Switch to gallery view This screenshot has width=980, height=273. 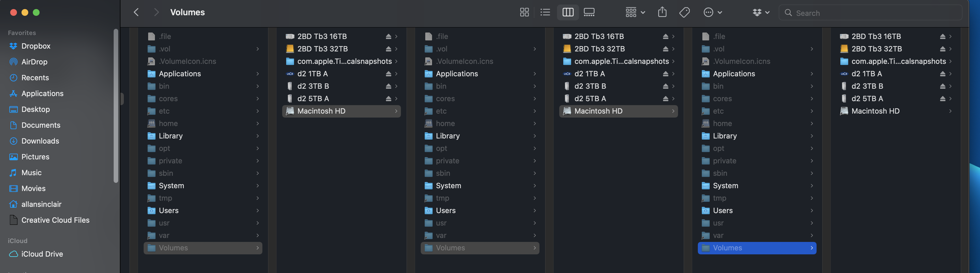pyautogui.click(x=589, y=12)
